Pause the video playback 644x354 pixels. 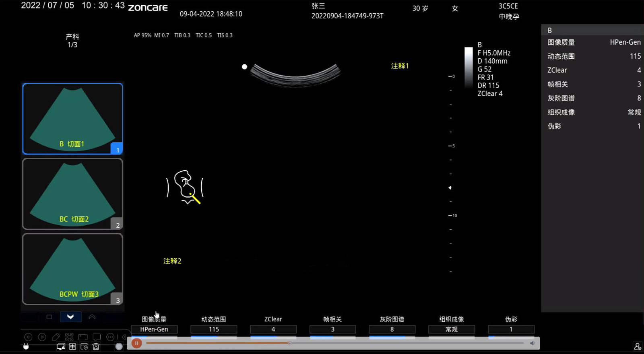coord(136,343)
